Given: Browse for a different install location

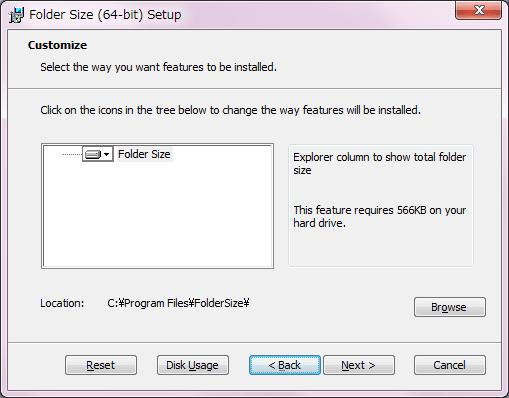Looking at the screenshot, I should click(x=450, y=307).
